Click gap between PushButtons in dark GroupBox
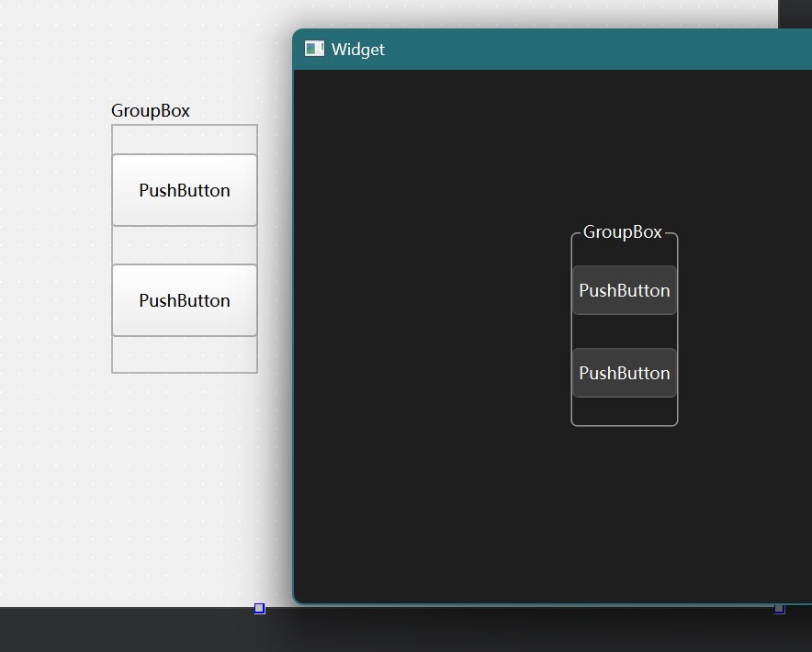 (625, 332)
